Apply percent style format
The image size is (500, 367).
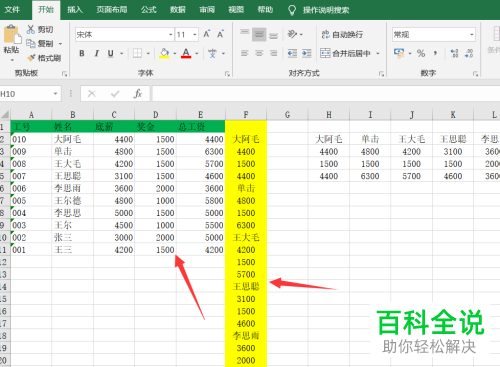click(x=421, y=53)
